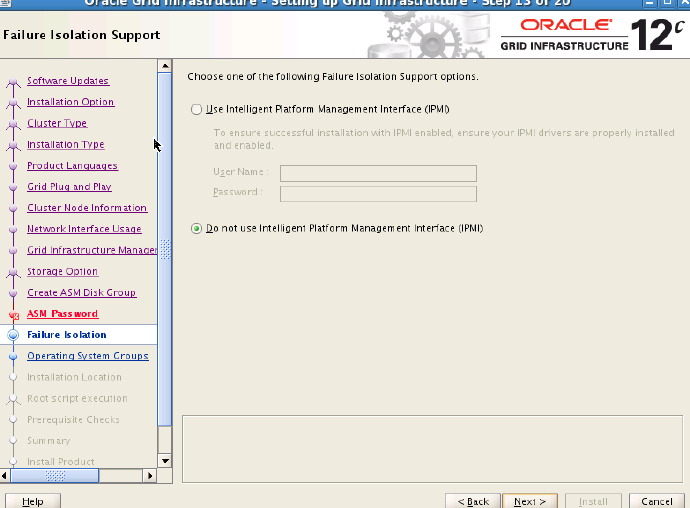This screenshot has width=690, height=508.
Task: Go to Software Updates step
Action: point(68,81)
